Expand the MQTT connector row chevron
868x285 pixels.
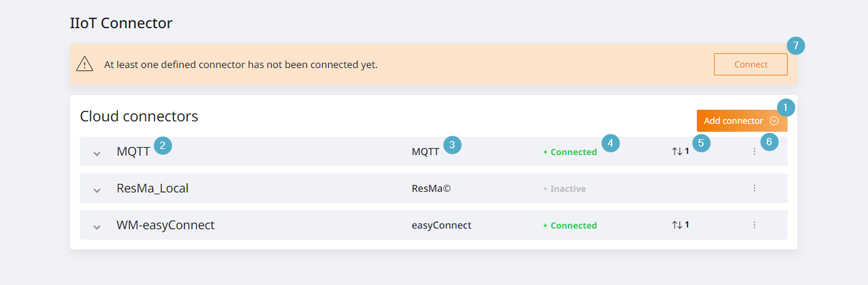tap(96, 153)
